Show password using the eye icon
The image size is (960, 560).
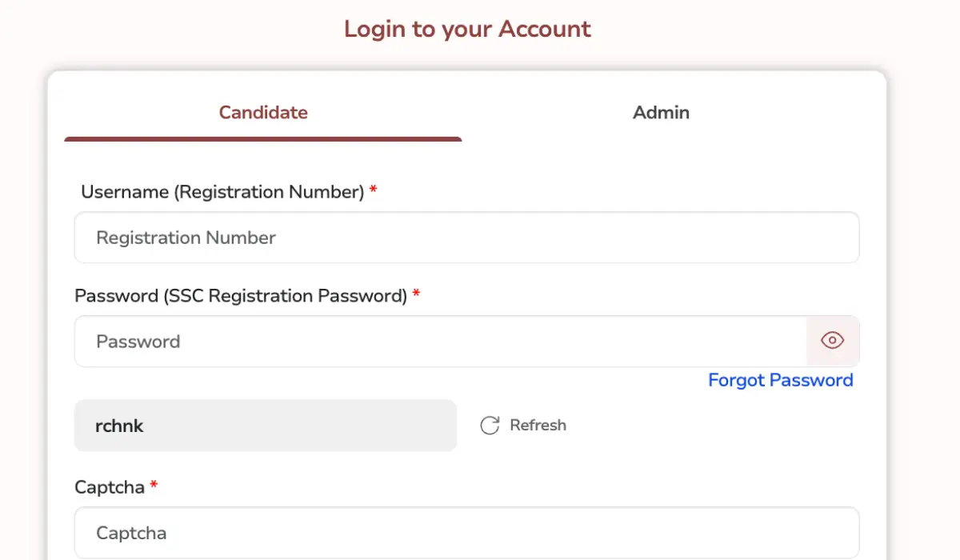tap(832, 341)
